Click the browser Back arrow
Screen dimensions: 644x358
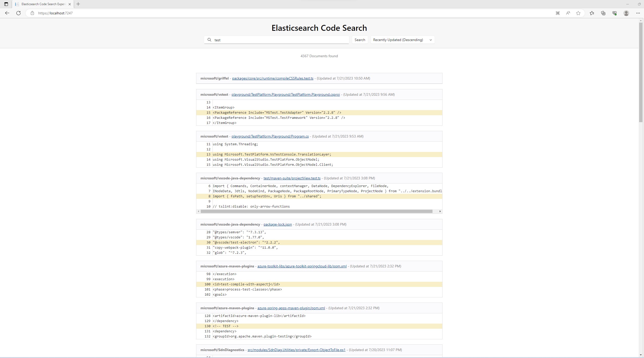pos(7,13)
